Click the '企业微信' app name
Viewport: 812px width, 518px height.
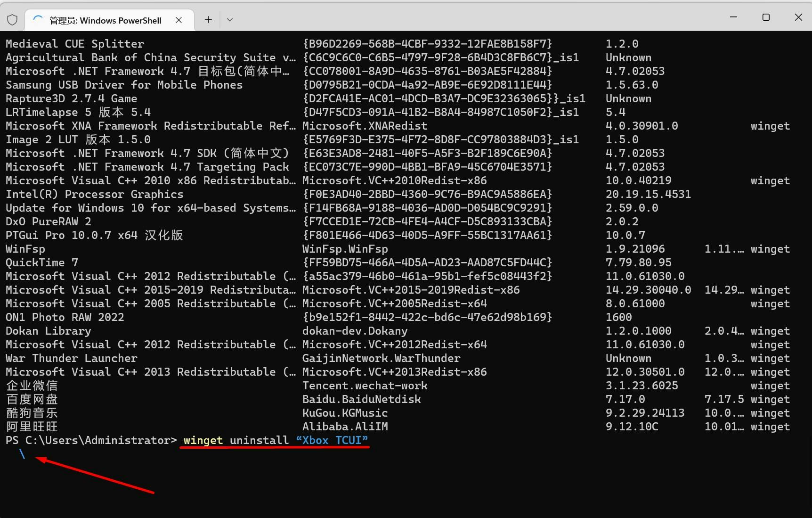tap(32, 386)
